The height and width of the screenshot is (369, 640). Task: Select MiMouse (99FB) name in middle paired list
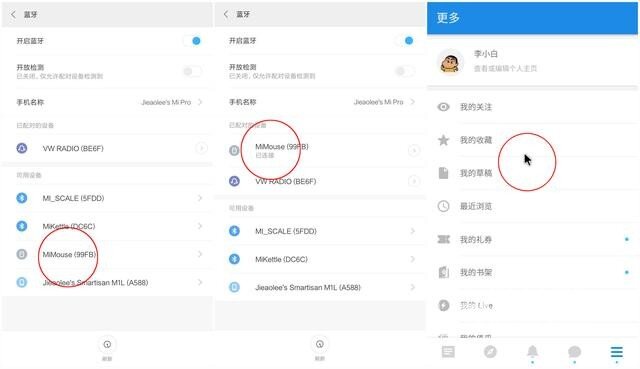point(282,146)
